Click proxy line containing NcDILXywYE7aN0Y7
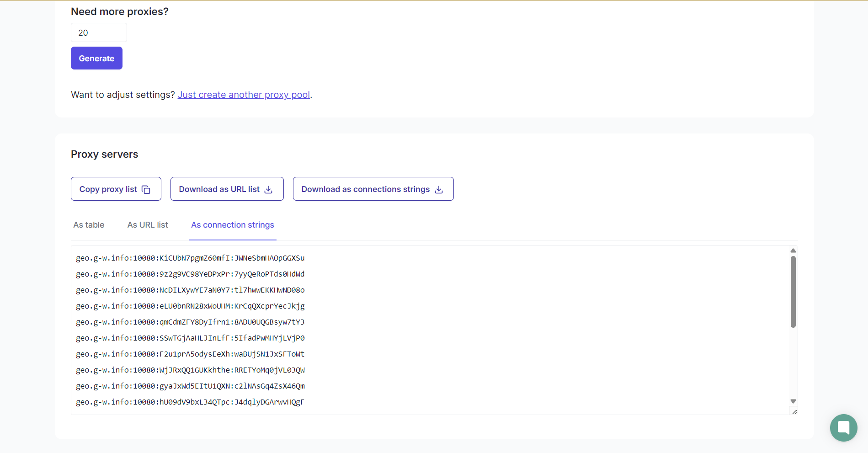 click(190, 290)
